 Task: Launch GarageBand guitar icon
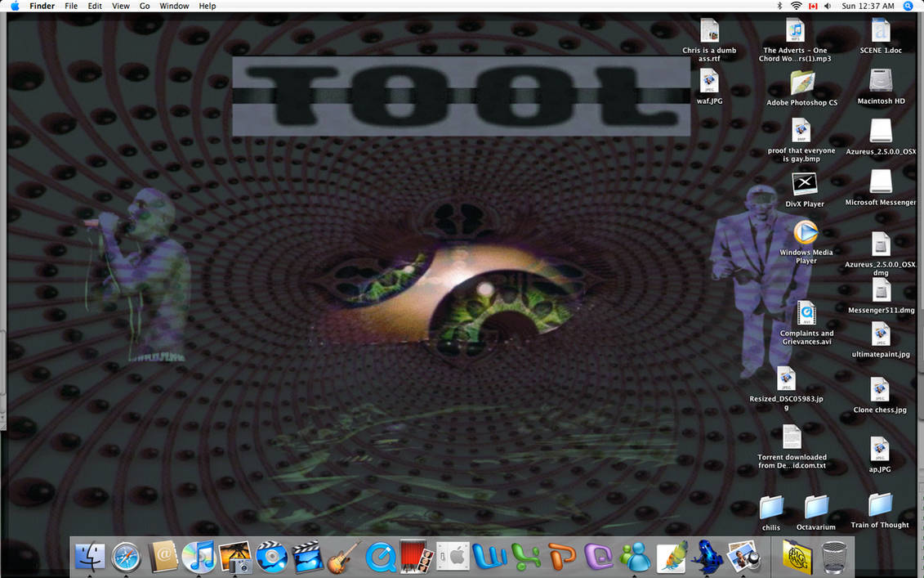click(344, 557)
